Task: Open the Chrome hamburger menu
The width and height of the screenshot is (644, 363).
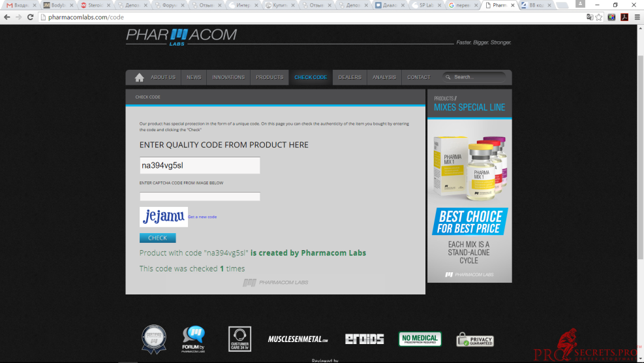Action: (x=636, y=17)
